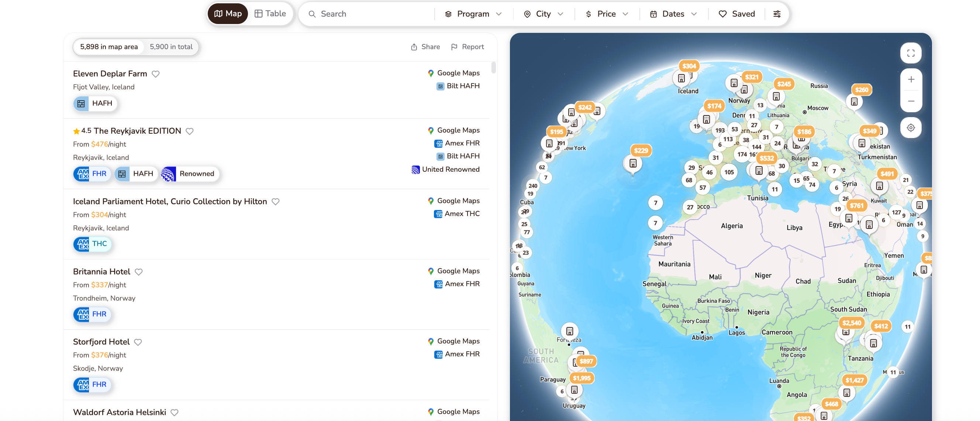This screenshot has height=421, width=980.
Task: Open the Britannia Hotel listing title
Action: pos(101,272)
